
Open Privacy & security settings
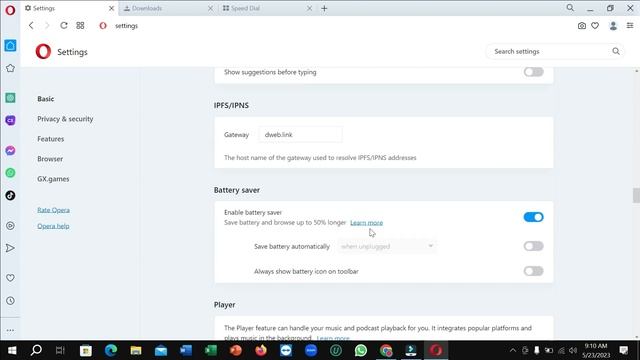(65, 119)
